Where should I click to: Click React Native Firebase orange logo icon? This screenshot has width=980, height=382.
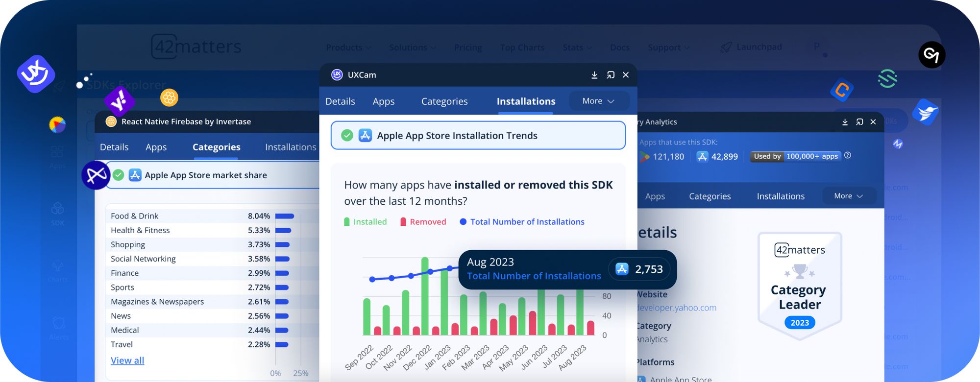point(111,121)
